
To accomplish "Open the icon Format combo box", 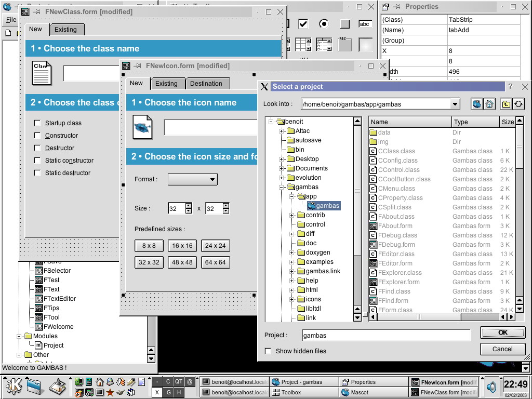I will (193, 179).
